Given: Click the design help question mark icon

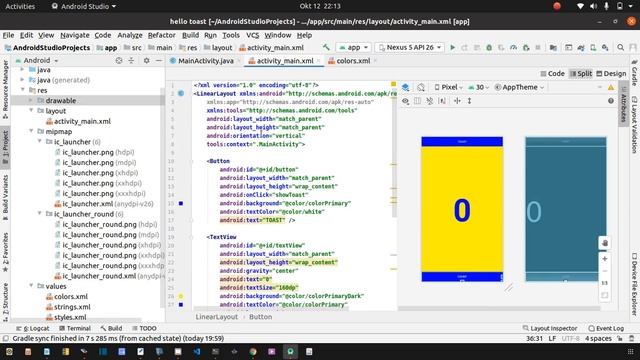Looking at the screenshot, I should [x=611, y=101].
